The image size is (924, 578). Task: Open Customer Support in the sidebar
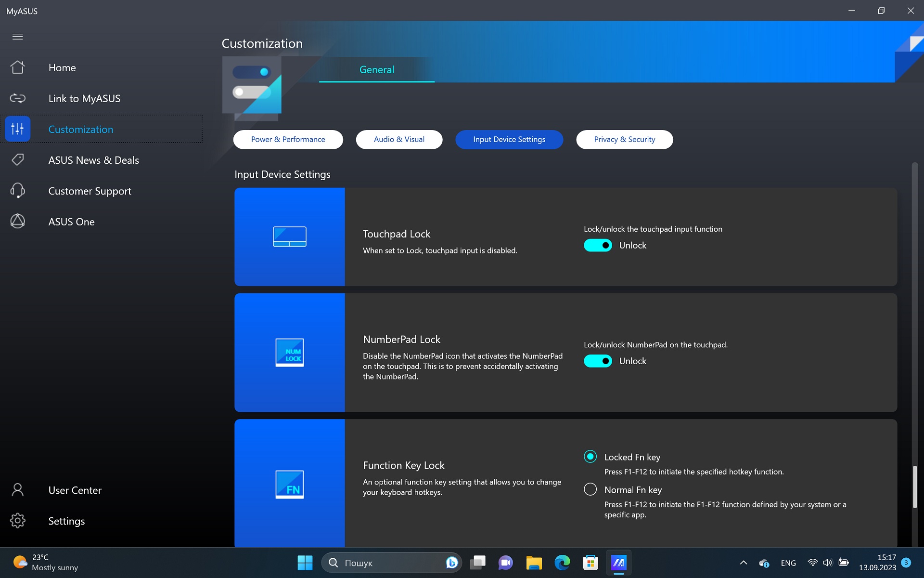[90, 191]
